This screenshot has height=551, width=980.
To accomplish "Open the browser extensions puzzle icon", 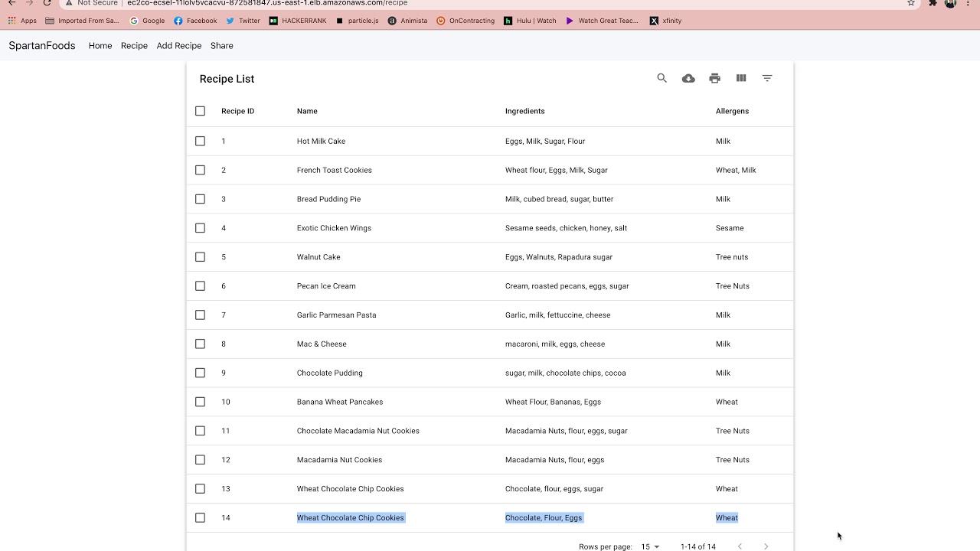I will (933, 3).
